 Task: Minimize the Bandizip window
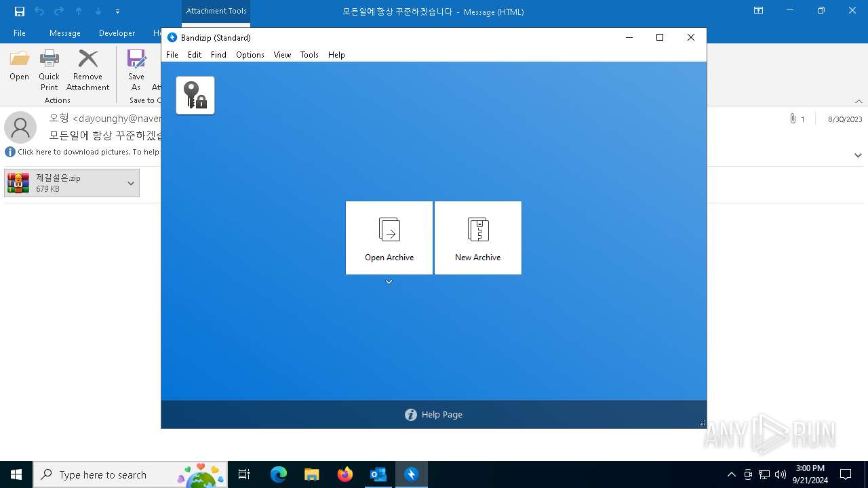[629, 38]
